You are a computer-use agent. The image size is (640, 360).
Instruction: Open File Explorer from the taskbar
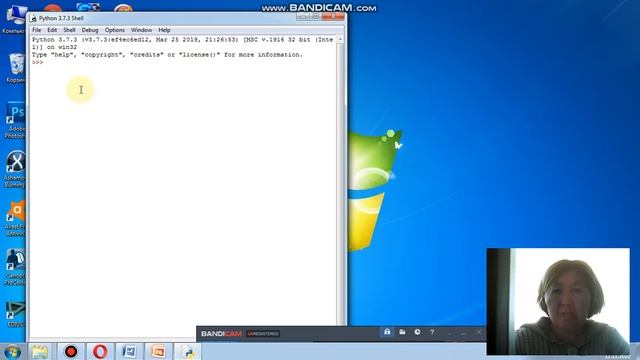click(x=40, y=352)
